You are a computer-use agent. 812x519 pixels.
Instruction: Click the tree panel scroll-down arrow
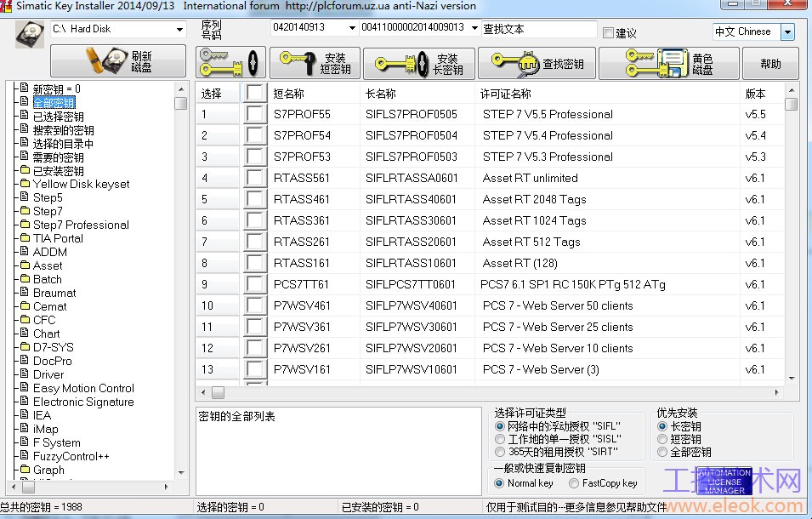point(181,472)
